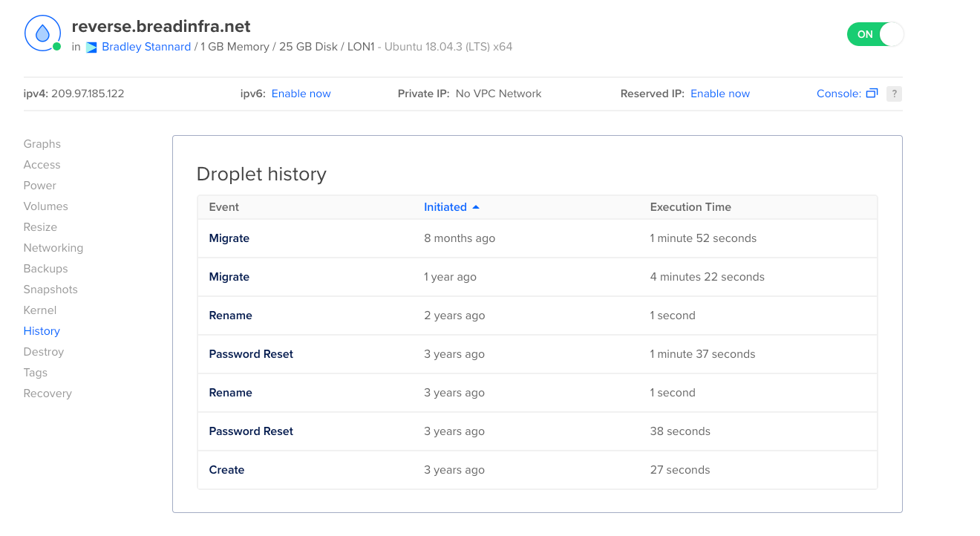
Task: Open the Volumes sidebar section
Action: [45, 206]
